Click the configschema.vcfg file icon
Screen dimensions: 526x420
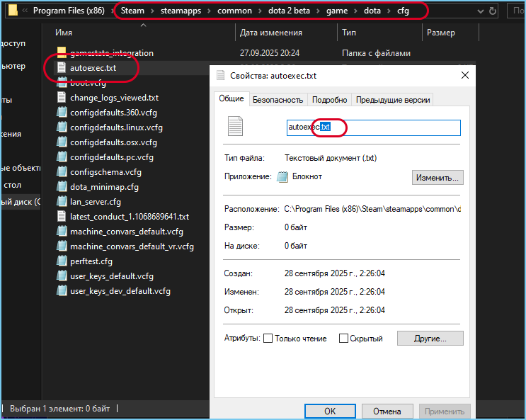pos(62,171)
